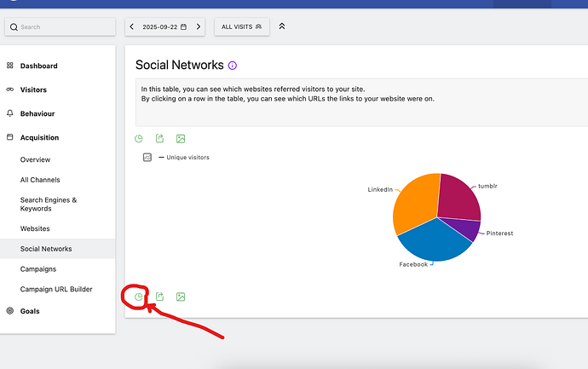
Task: Click the export icon below the pie chart
Action: [159, 297]
